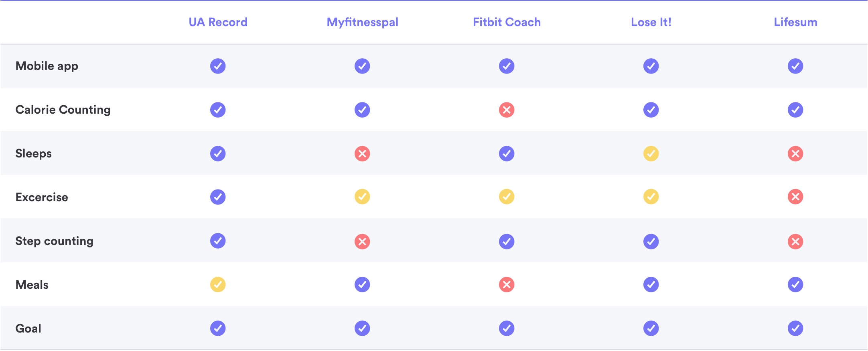Image resolution: width=868 pixels, height=351 pixels.
Task: Click Myfitnesspal red cross in Sleeps row
Action: (362, 153)
